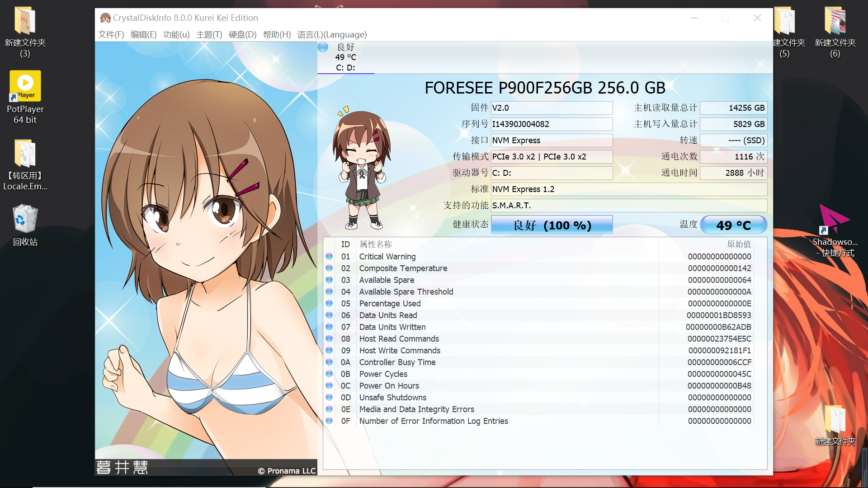Viewport: 868px width, 488px height.
Task: Click status orb for Available Spare row
Action: coord(330,280)
